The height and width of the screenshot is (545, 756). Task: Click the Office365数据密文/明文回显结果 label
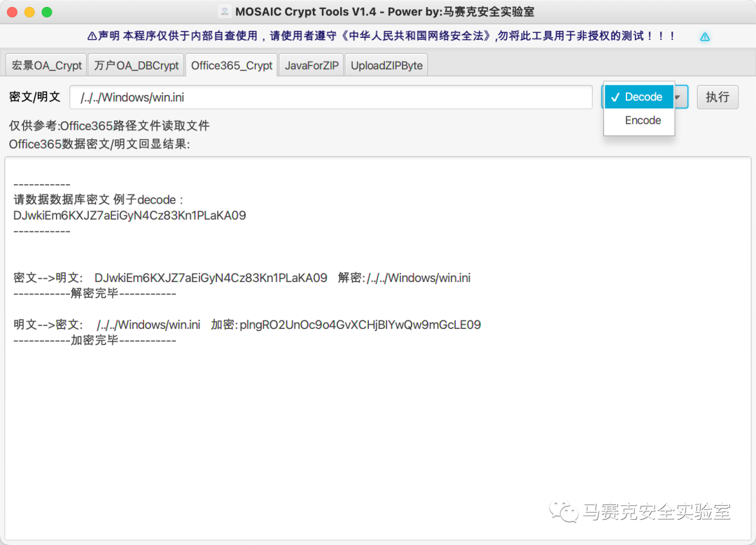pos(99,144)
